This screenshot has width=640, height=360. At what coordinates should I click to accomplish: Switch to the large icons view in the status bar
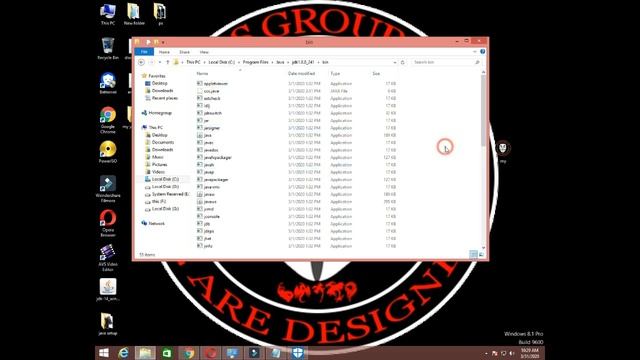point(481,255)
